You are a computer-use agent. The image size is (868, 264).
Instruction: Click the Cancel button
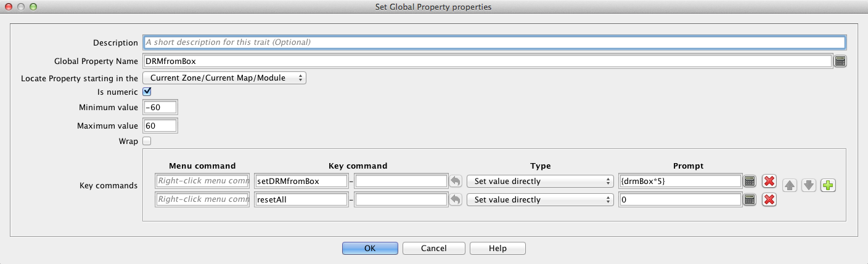pyautogui.click(x=433, y=248)
